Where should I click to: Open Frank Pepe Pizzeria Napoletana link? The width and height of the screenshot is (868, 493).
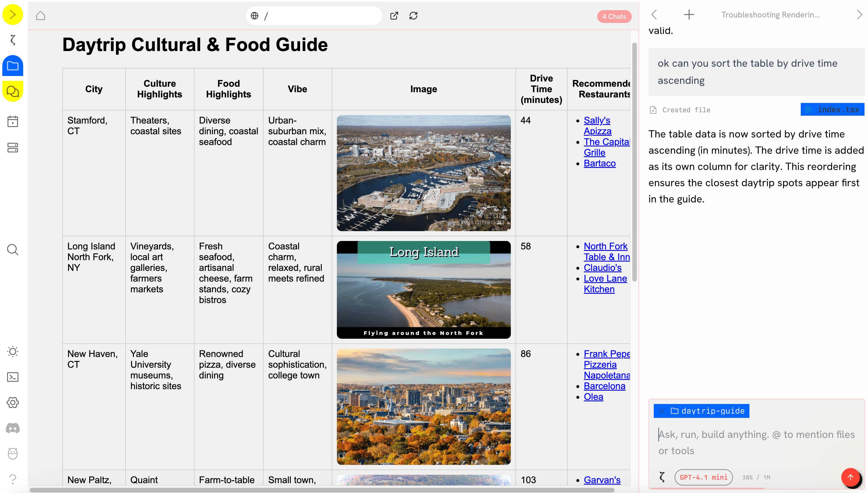pyautogui.click(x=606, y=364)
